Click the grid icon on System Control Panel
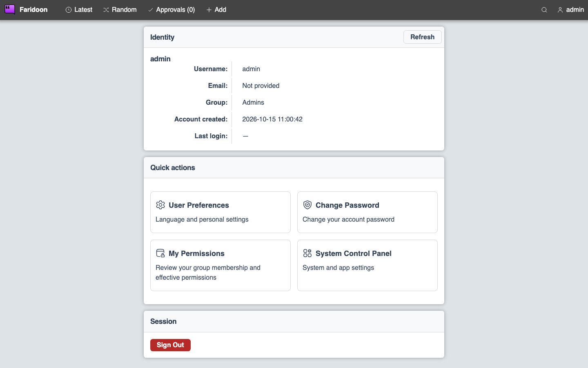 (x=307, y=253)
